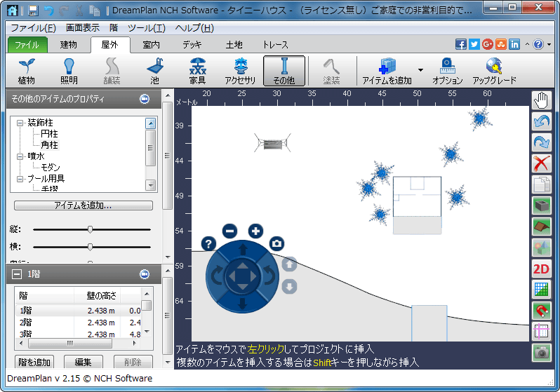Toggle the 1階 panel round button

tap(145, 274)
